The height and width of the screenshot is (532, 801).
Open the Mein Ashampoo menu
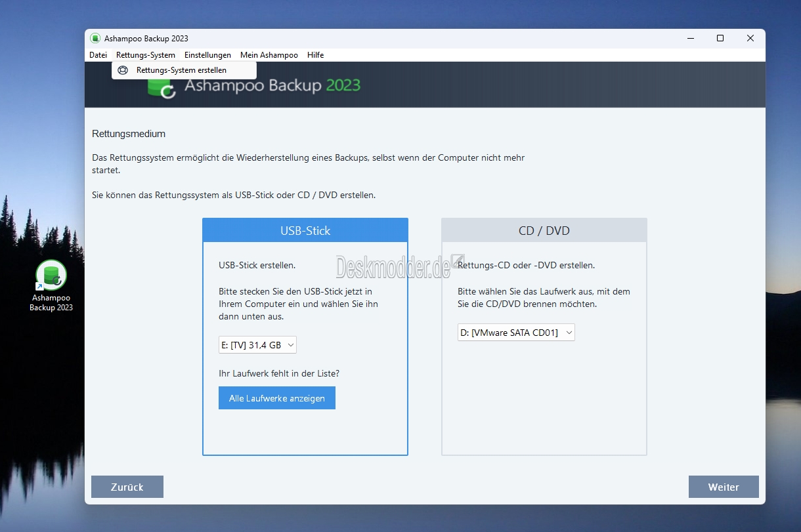click(x=269, y=55)
